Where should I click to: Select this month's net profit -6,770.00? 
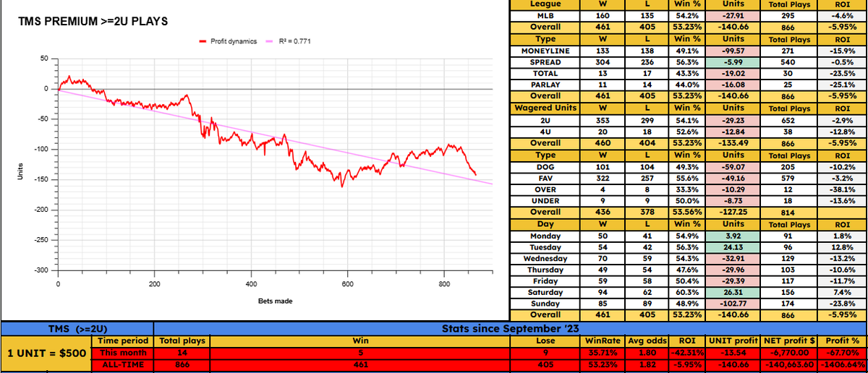pyautogui.click(x=791, y=352)
